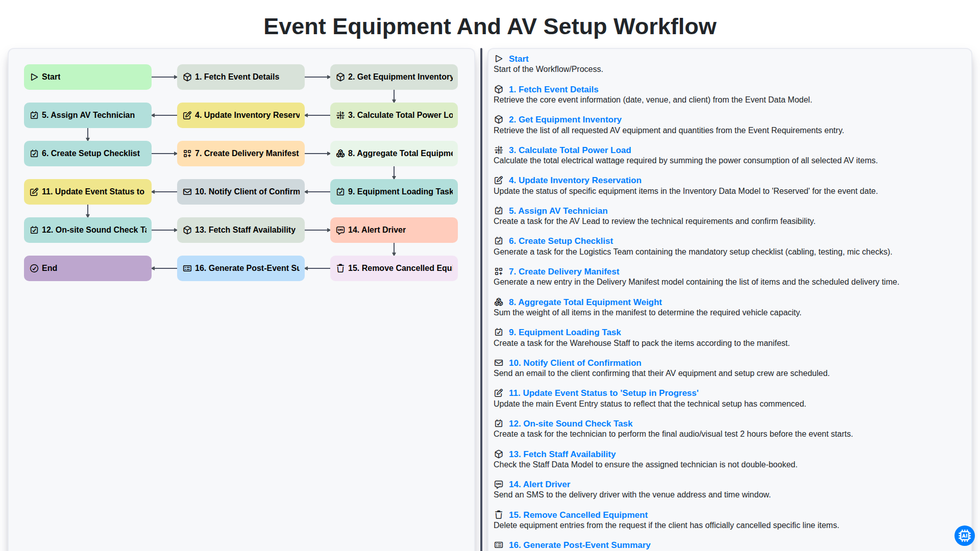Open the 1. Fetch Event Details link

pyautogui.click(x=553, y=89)
